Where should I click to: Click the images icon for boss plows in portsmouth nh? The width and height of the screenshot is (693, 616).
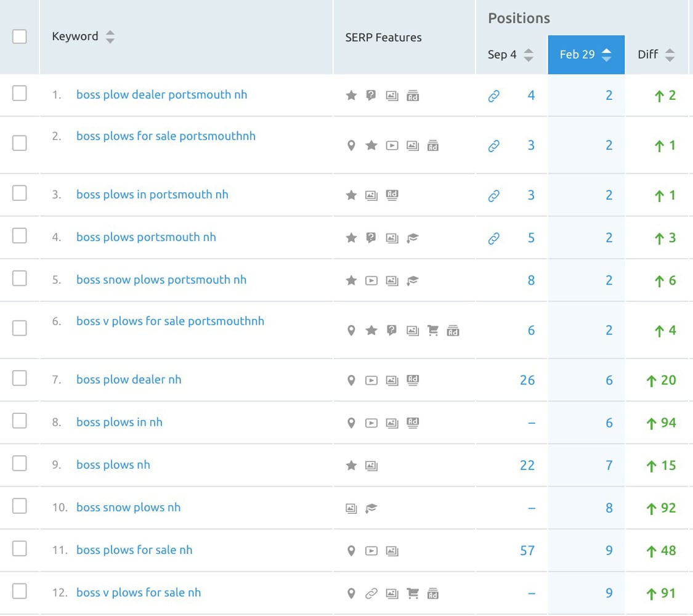[x=371, y=195]
